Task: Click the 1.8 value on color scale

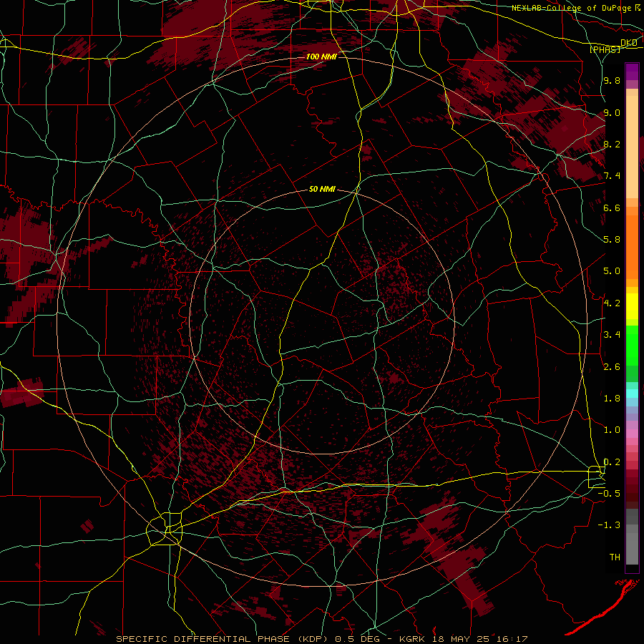Action: tap(612, 399)
